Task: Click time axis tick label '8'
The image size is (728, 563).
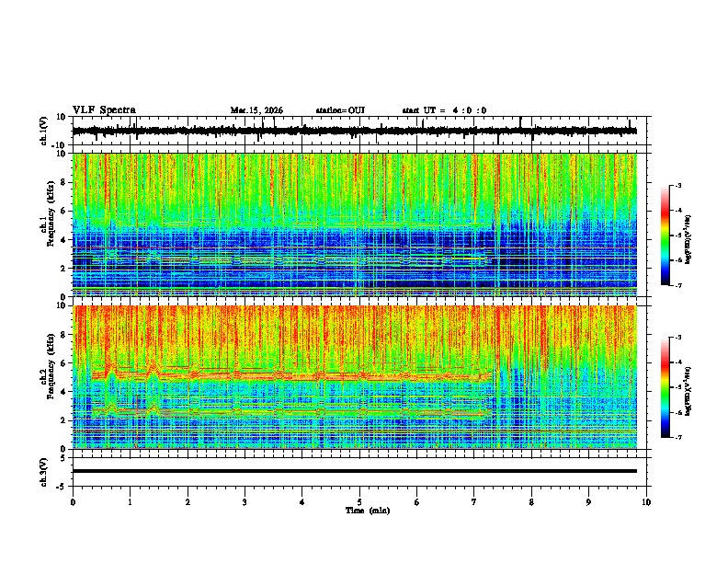Action: (531, 502)
